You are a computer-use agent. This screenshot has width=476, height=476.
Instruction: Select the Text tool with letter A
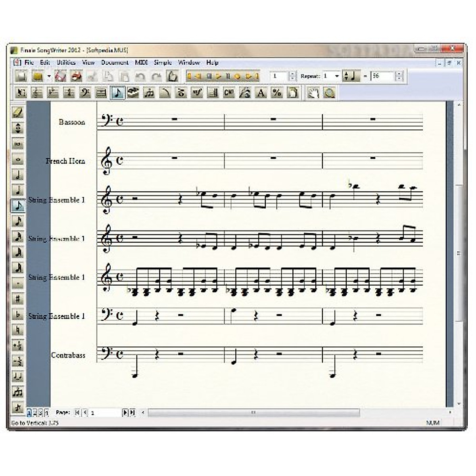tap(261, 93)
